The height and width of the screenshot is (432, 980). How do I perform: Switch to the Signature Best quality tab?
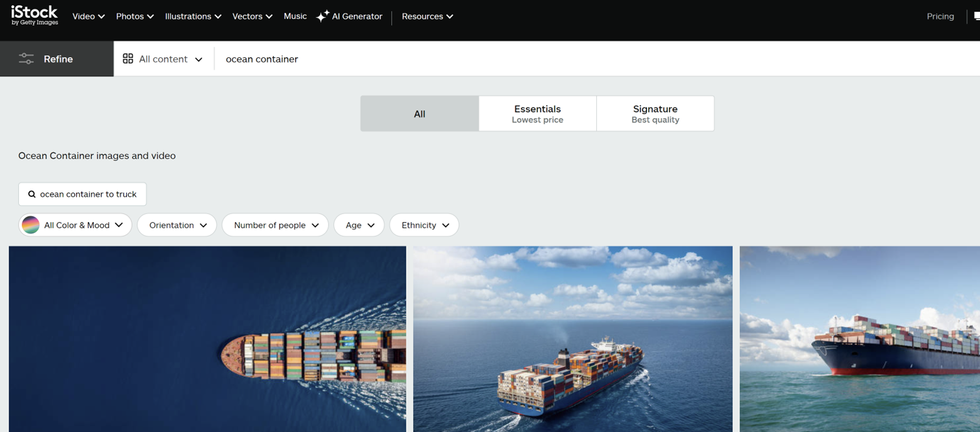coord(655,114)
